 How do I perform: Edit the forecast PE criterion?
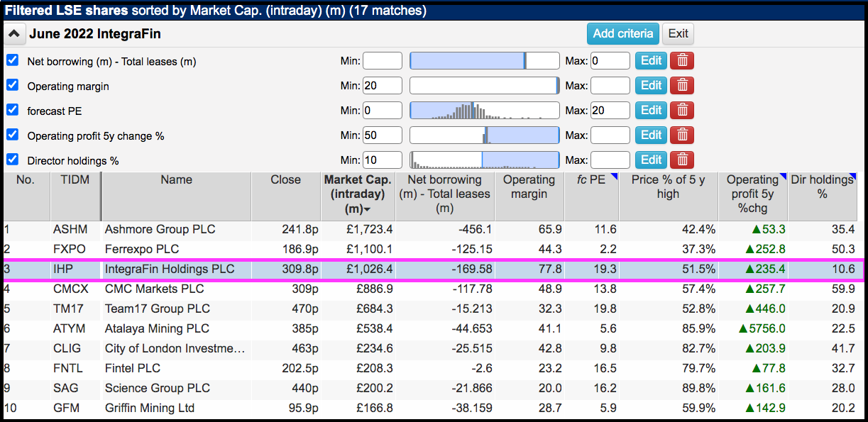pyautogui.click(x=651, y=110)
